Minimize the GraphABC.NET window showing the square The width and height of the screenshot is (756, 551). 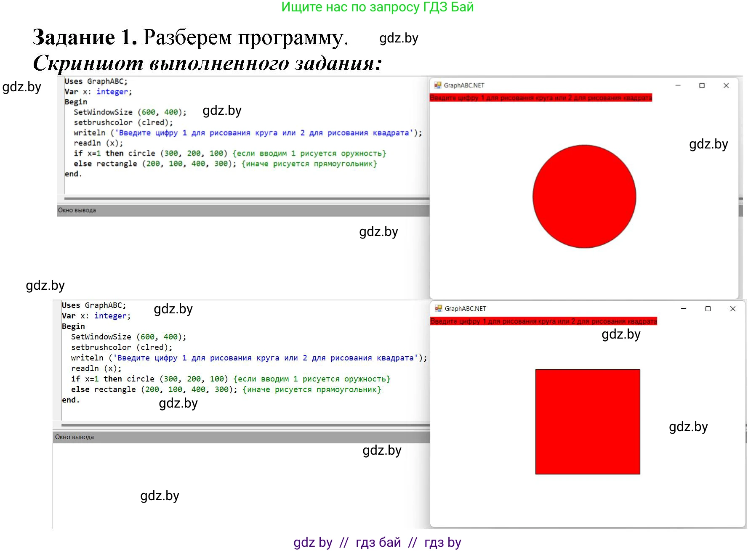[x=684, y=309]
